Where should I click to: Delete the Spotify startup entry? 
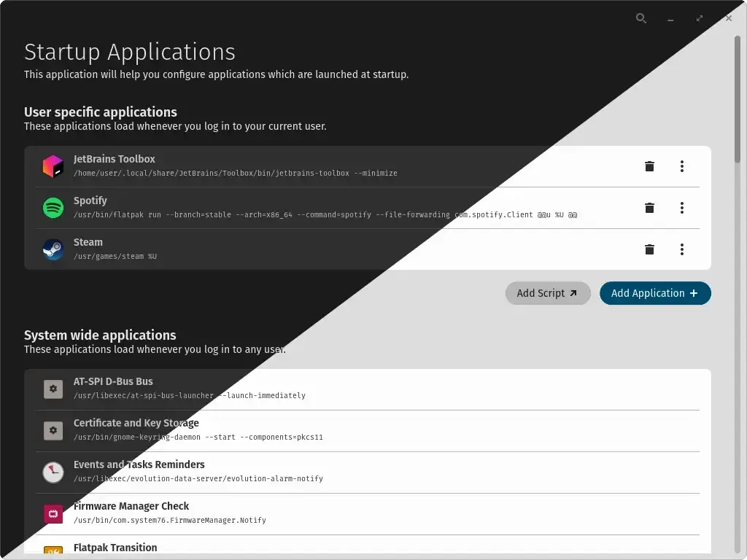[649, 208]
